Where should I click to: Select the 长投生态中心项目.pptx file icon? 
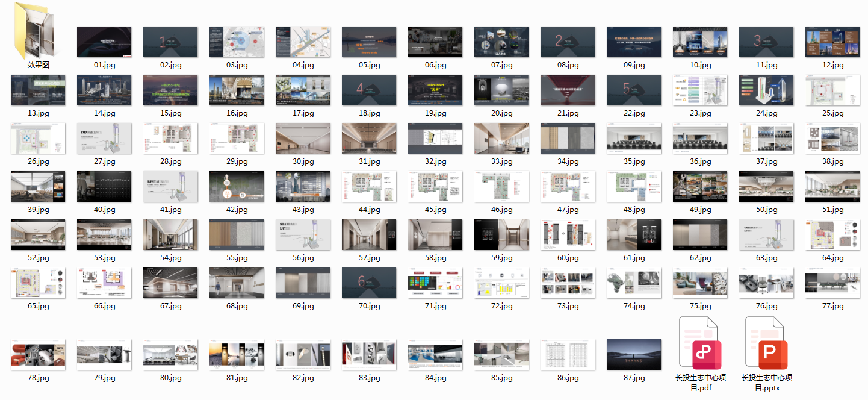point(767,343)
